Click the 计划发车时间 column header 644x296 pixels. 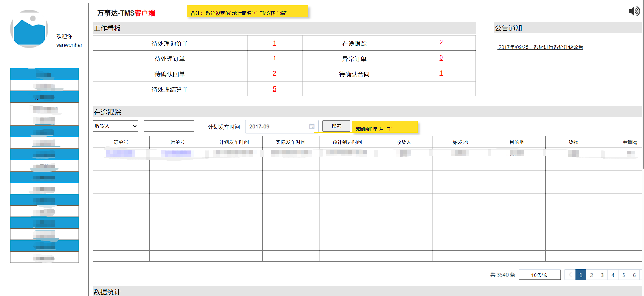coord(234,142)
